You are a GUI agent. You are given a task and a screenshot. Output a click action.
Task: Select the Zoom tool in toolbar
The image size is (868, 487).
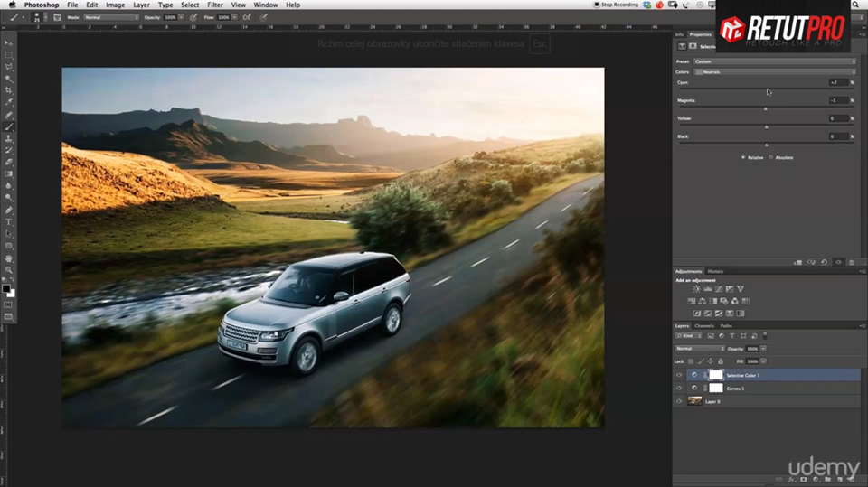9,270
